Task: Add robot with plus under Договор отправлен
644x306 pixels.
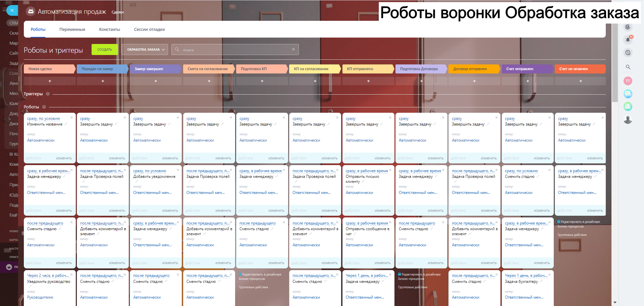Action: click(474, 81)
